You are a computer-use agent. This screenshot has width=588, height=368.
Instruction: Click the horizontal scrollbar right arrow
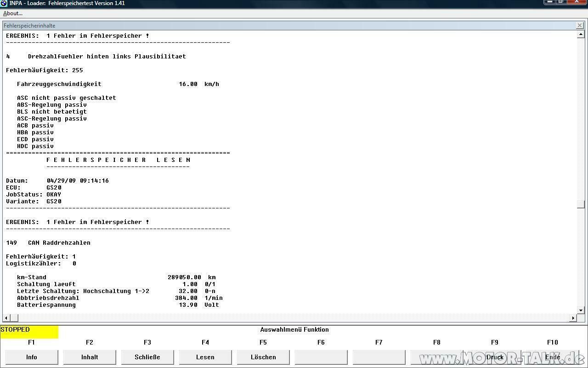tap(573, 318)
